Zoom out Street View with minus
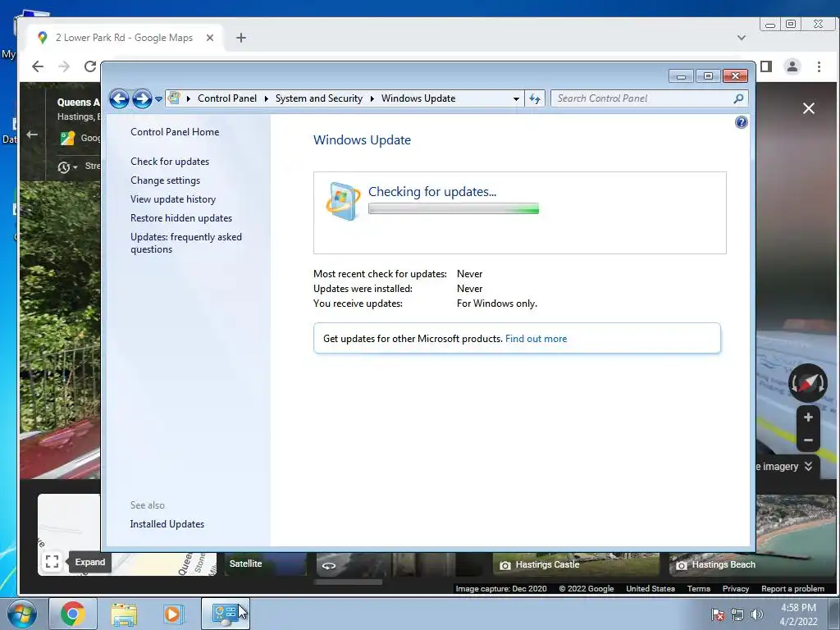 coord(808,440)
